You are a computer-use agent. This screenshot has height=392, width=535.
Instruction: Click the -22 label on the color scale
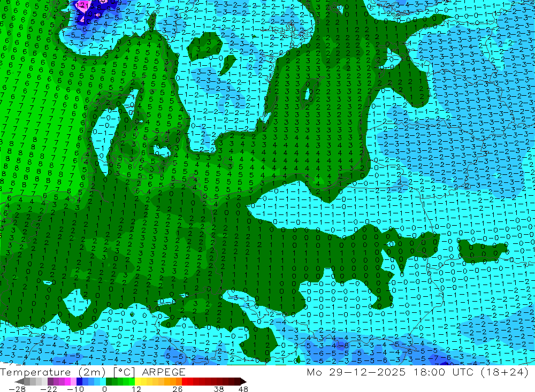tap(49, 389)
